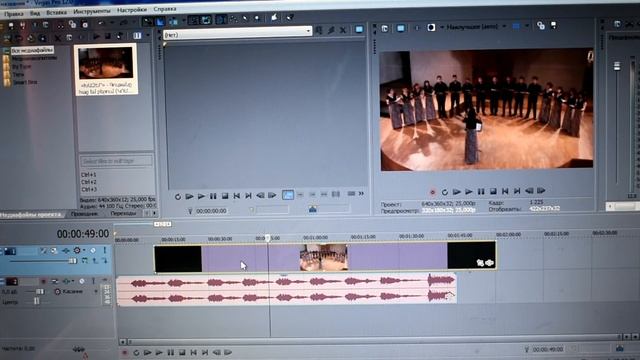Open the overlays dropdown arrow in preview
640x360 pixels.
(x=527, y=26)
